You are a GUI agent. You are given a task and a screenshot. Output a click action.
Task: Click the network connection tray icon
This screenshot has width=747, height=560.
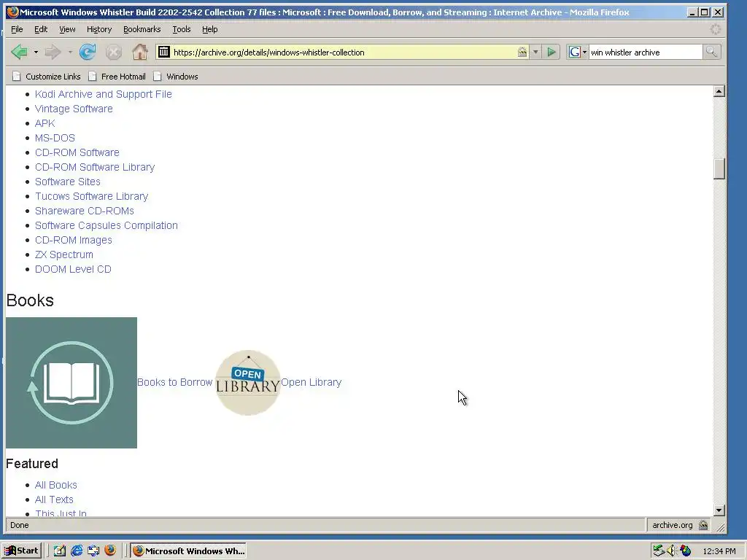pyautogui.click(x=659, y=551)
